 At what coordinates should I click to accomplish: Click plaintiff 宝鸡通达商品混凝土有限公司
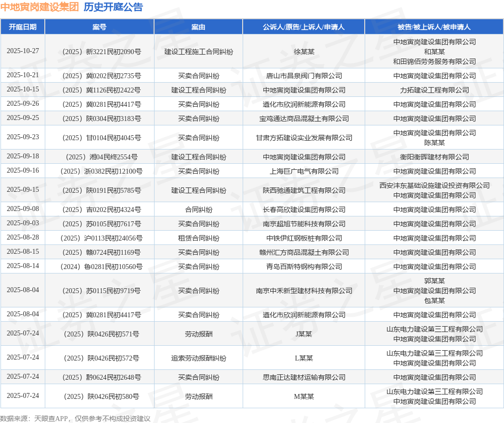tap(304, 119)
